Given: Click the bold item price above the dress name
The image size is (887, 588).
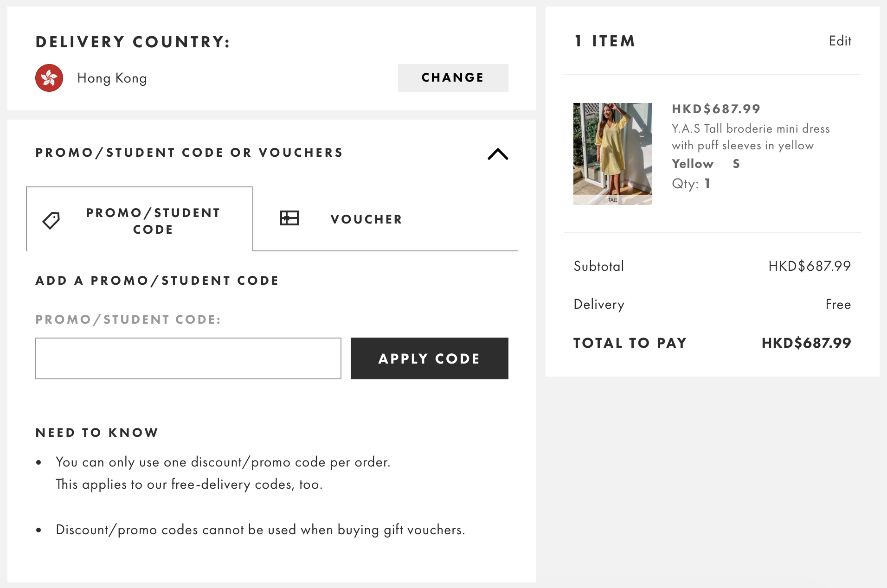Looking at the screenshot, I should click(x=716, y=109).
